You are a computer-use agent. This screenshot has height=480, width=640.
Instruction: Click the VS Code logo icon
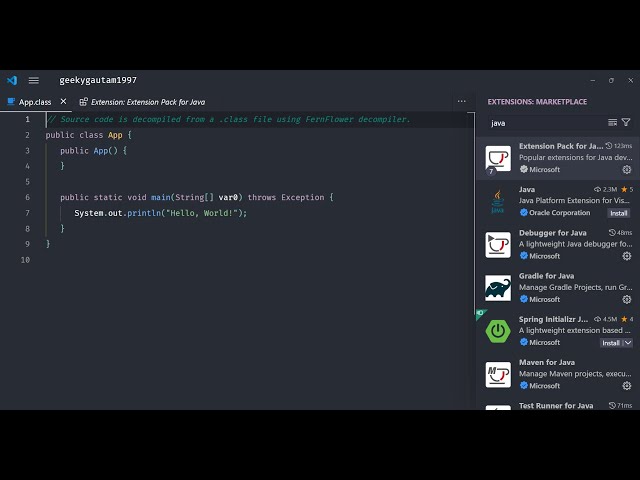click(12, 80)
